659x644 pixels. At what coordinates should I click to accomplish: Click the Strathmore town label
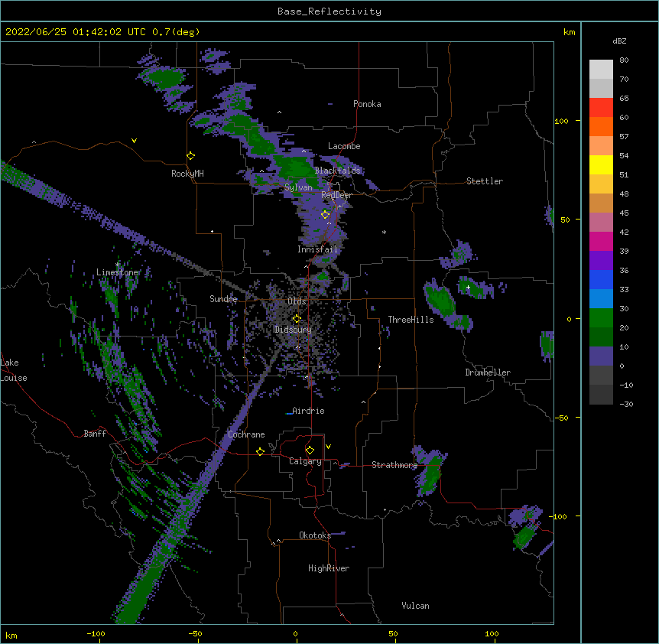[x=394, y=465]
